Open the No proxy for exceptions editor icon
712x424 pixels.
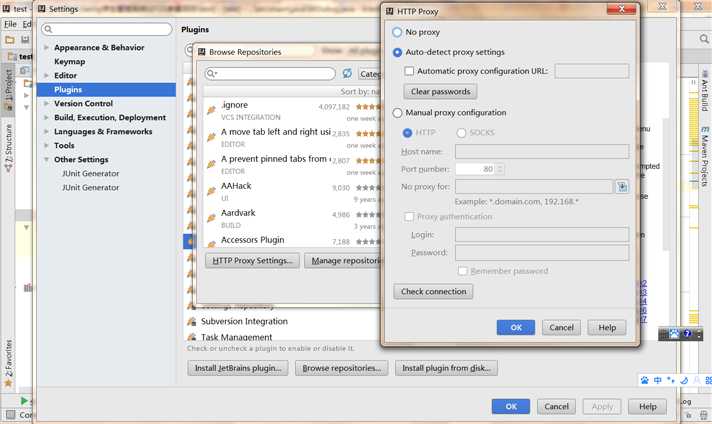[x=622, y=186]
